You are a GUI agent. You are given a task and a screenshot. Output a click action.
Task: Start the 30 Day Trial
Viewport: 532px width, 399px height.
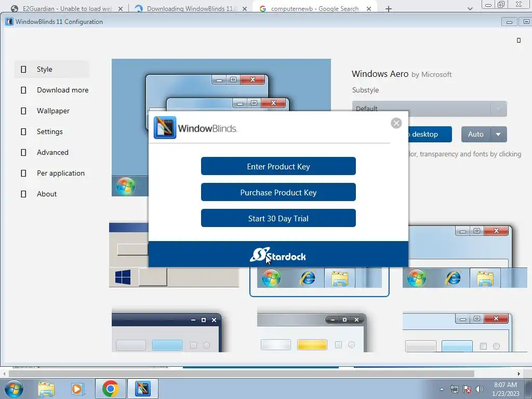(x=278, y=218)
